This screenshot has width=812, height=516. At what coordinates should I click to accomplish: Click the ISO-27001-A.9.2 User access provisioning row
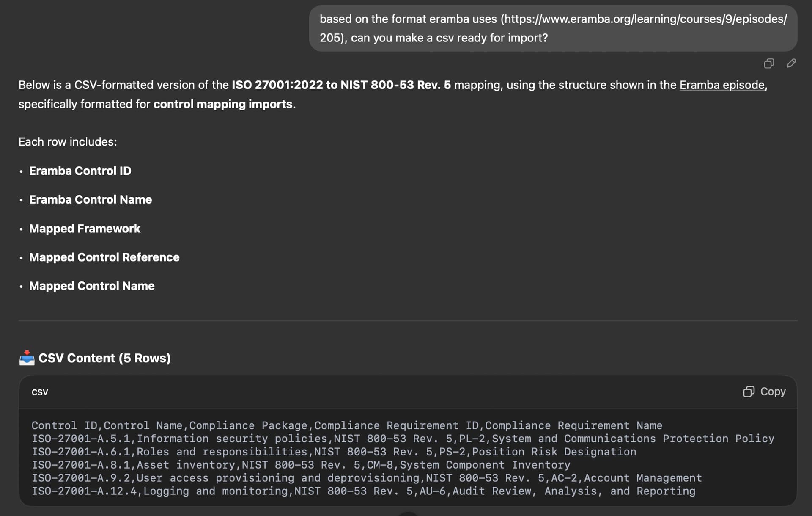click(x=367, y=478)
